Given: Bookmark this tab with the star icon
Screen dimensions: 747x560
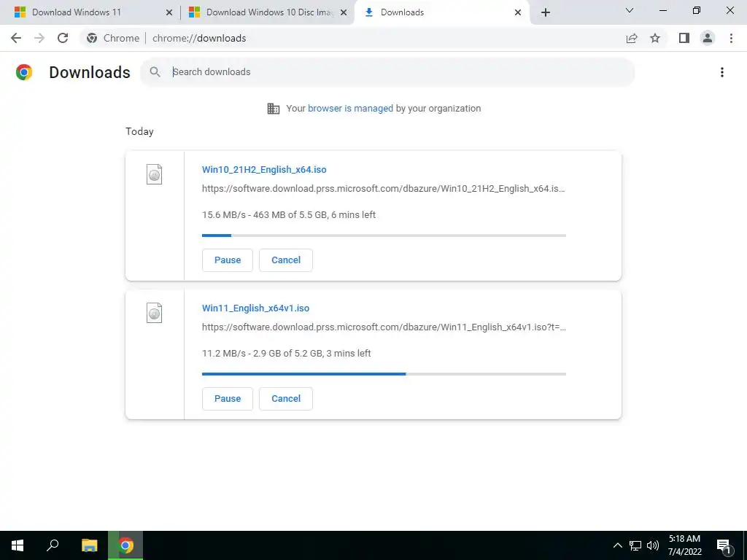Looking at the screenshot, I should click(x=655, y=38).
